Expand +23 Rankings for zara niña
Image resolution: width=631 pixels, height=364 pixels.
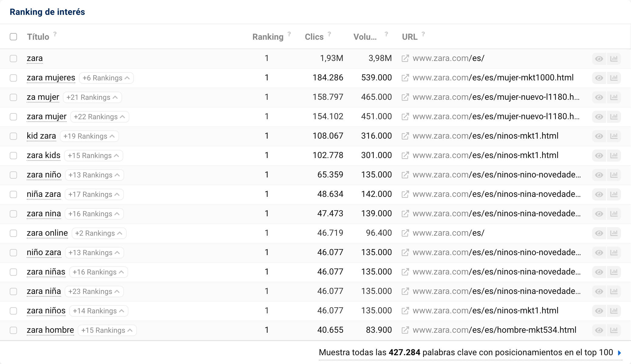(94, 292)
